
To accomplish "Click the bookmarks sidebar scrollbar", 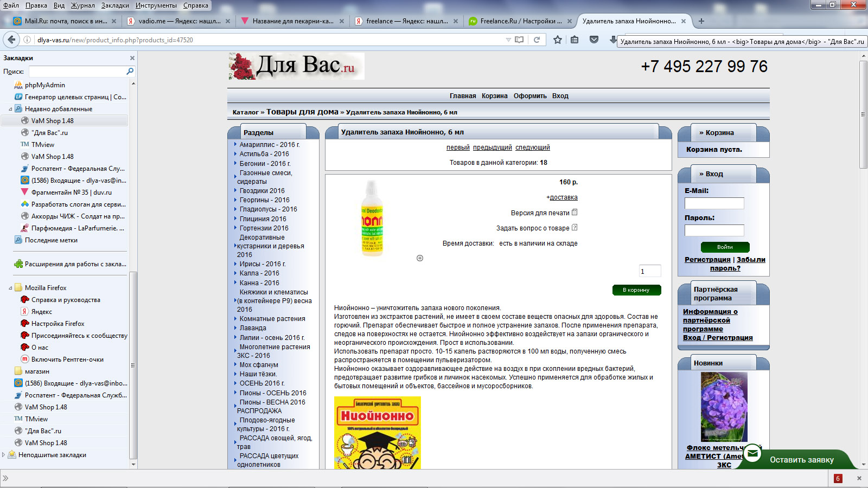I will click(133, 364).
